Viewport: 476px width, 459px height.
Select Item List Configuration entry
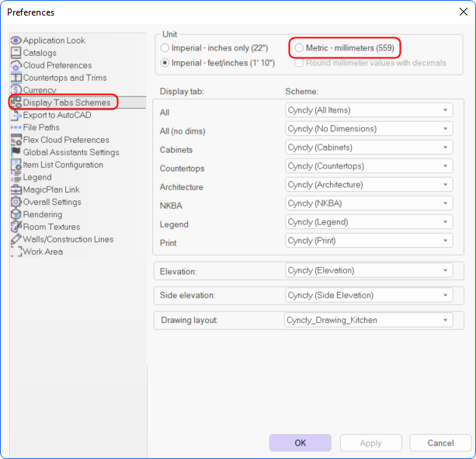(63, 165)
